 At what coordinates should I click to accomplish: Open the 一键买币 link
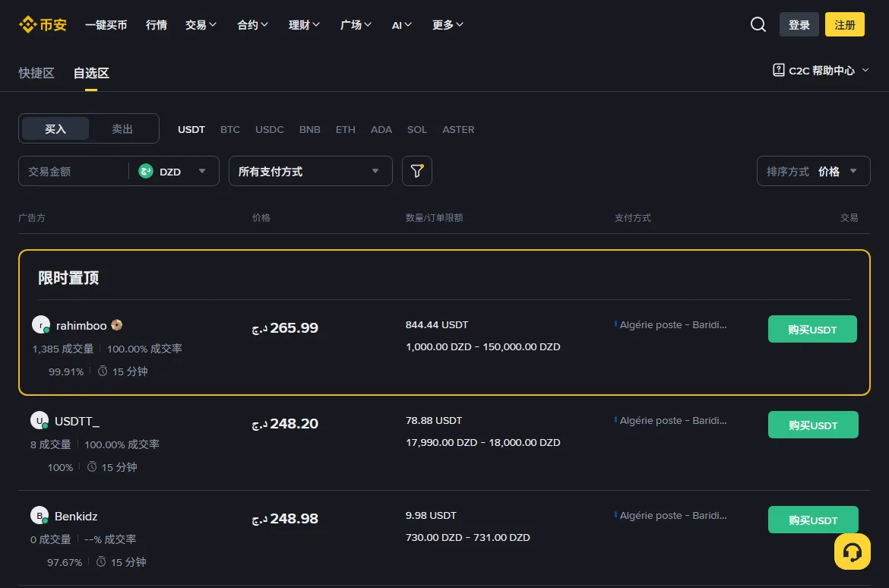pyautogui.click(x=106, y=25)
